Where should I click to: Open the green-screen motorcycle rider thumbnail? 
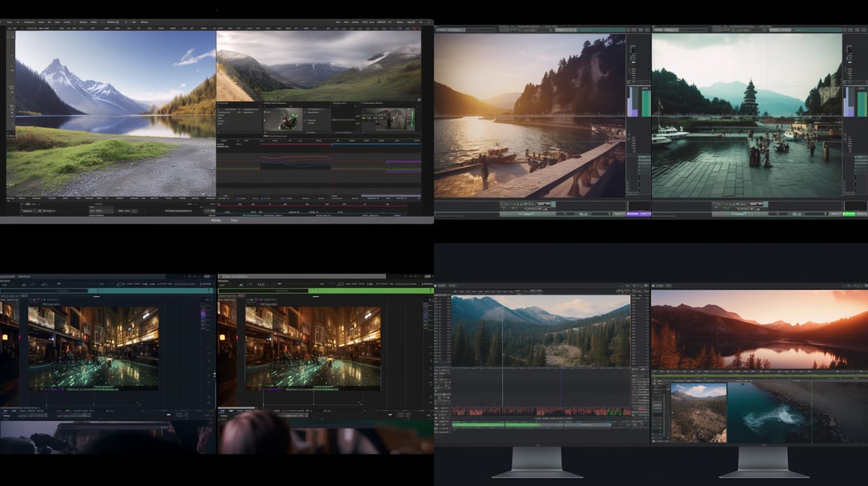(x=283, y=120)
